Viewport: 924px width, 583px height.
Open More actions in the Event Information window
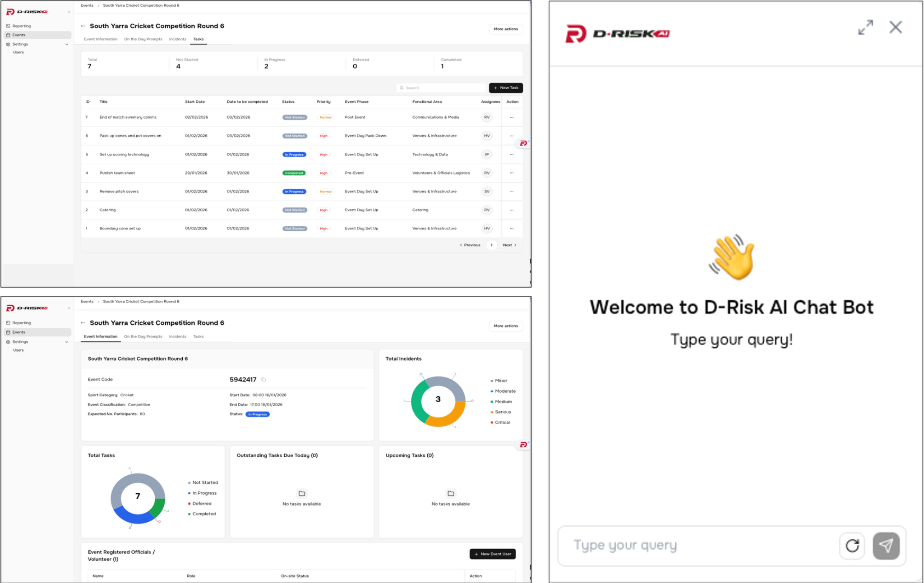(506, 326)
